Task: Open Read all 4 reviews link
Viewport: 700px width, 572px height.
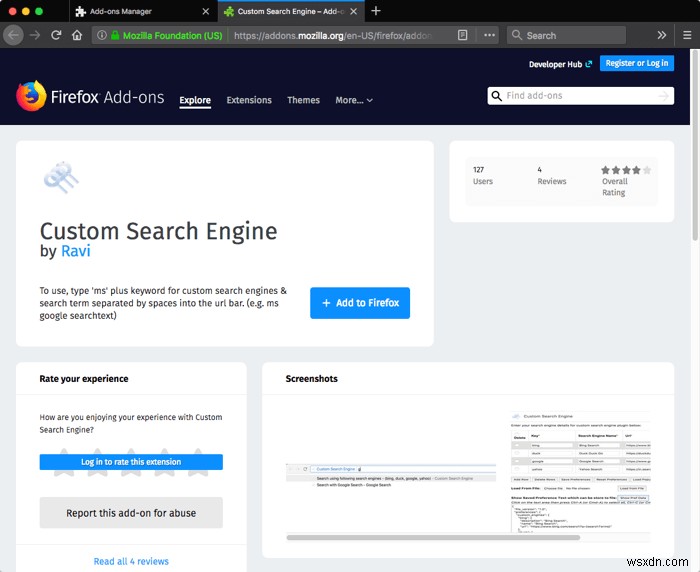Action: pyautogui.click(x=131, y=561)
